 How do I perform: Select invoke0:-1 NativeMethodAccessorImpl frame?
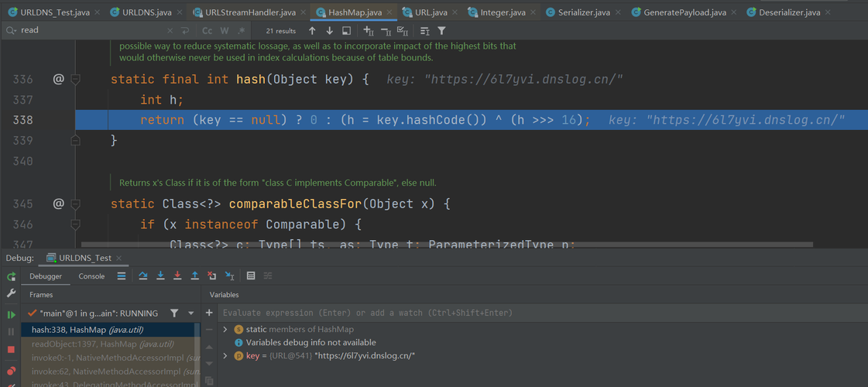coord(109,358)
